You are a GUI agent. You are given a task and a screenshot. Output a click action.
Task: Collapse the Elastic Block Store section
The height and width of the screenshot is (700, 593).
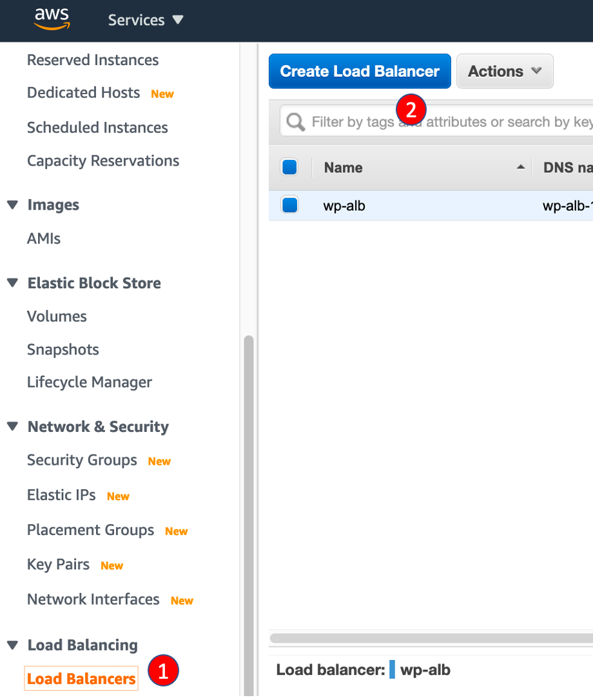(x=12, y=283)
